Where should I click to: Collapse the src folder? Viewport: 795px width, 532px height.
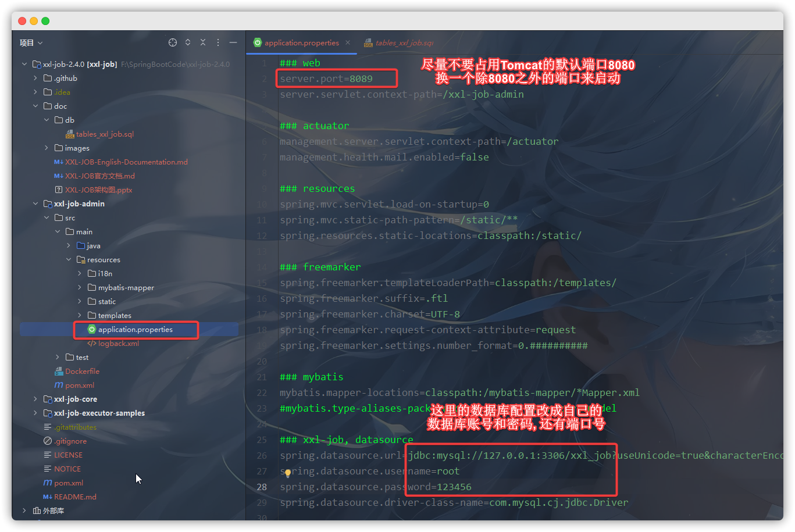click(x=47, y=217)
